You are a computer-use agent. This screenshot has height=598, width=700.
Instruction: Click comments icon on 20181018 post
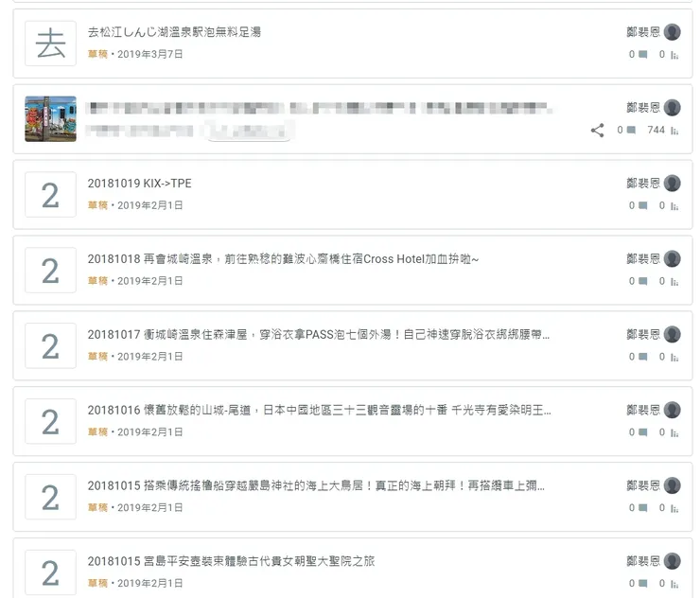pyautogui.click(x=643, y=281)
